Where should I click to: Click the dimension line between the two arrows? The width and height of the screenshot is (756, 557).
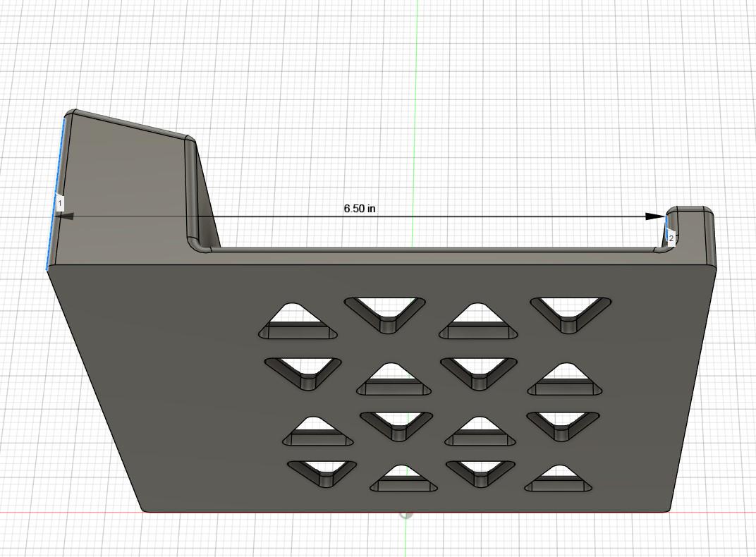[x=494, y=216]
